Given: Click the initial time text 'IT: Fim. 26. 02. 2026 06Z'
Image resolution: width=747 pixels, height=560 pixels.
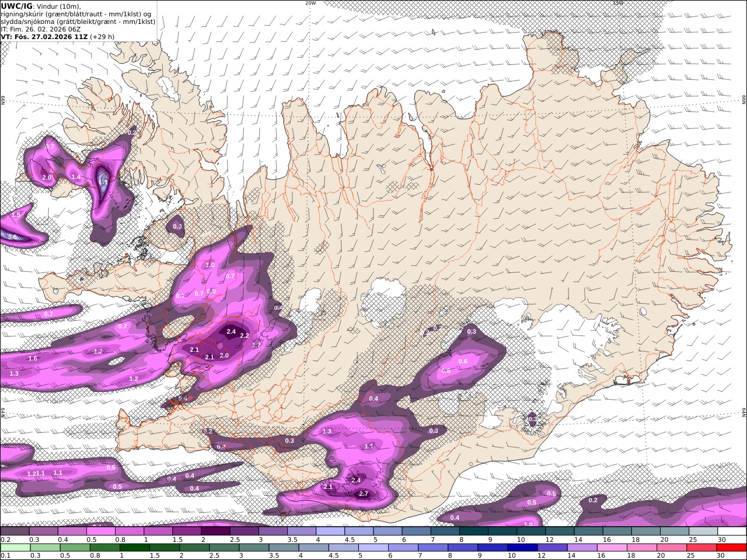Looking at the screenshot, I should [x=40, y=29].
